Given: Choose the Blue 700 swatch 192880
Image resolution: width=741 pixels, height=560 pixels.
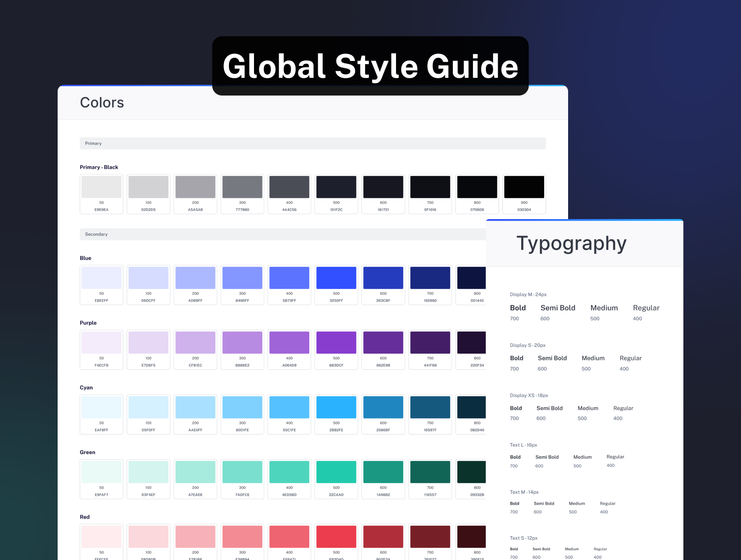Looking at the screenshot, I should 430,278.
